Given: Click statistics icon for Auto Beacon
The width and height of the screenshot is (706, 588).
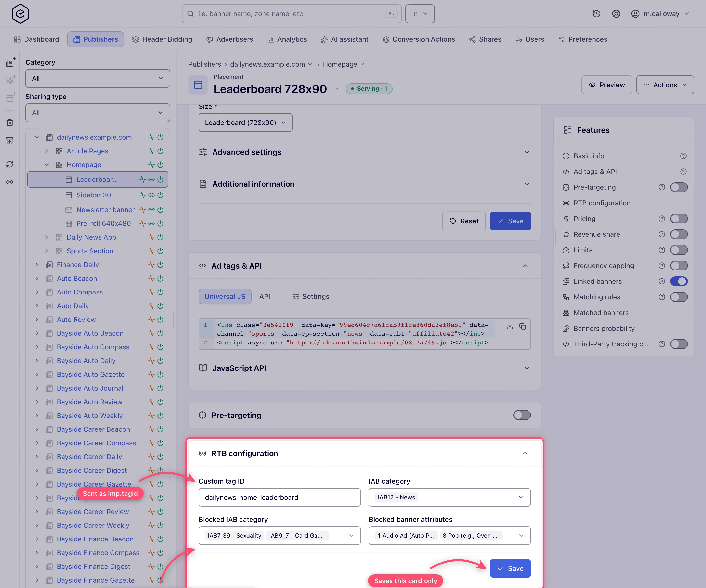Looking at the screenshot, I should click(151, 279).
